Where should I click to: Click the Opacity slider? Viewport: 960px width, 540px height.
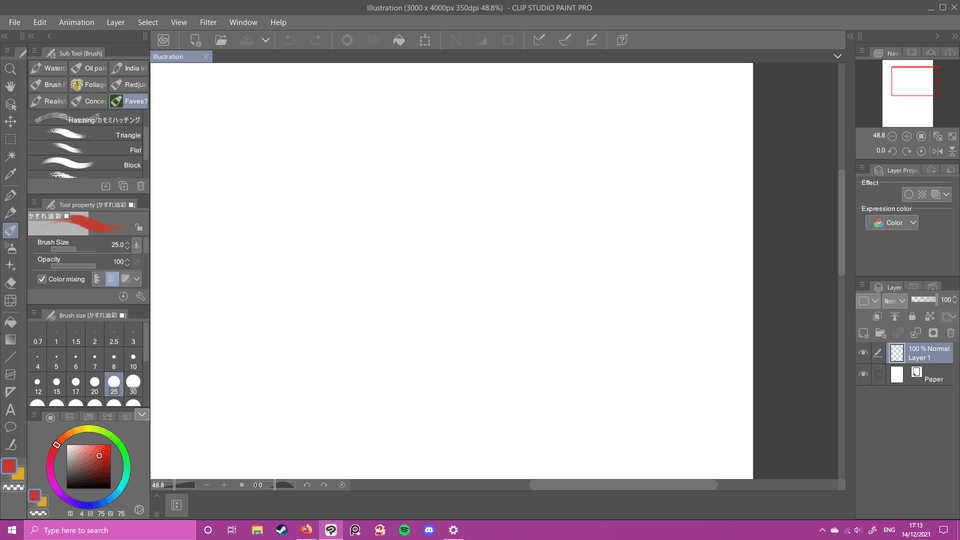click(73, 266)
